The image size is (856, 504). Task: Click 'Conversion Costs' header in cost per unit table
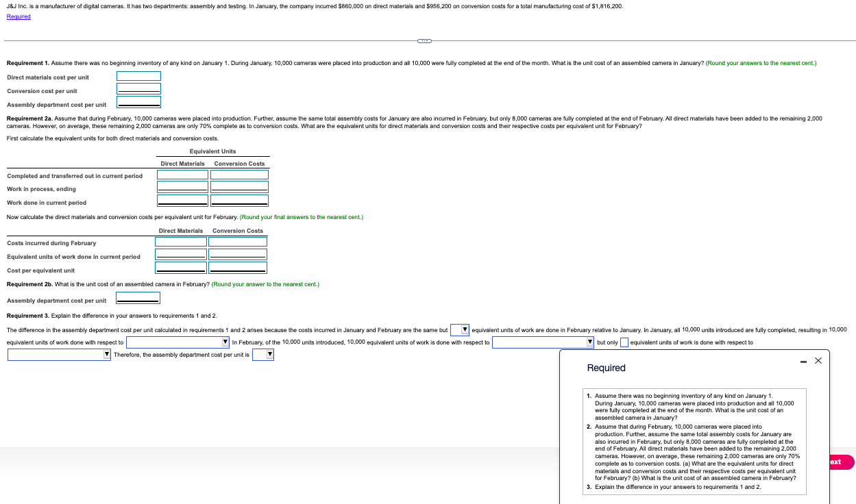pos(238,231)
